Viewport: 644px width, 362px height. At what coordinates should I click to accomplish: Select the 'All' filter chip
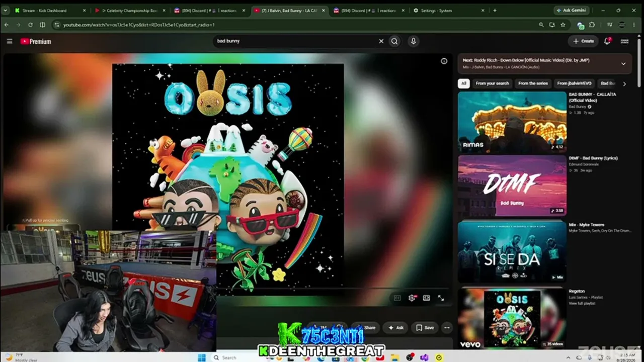tap(463, 83)
